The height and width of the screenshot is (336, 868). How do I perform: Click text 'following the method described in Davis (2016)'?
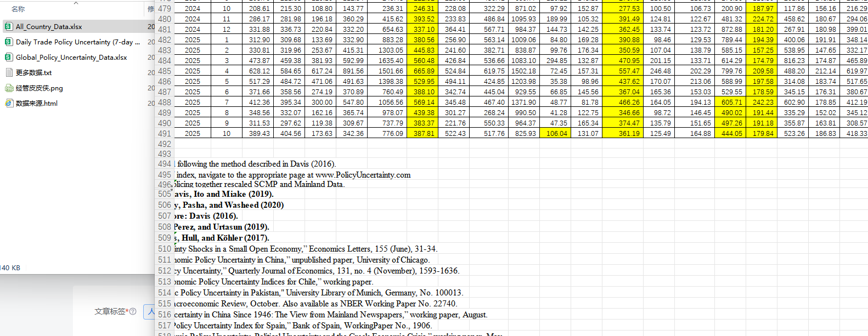click(256, 164)
